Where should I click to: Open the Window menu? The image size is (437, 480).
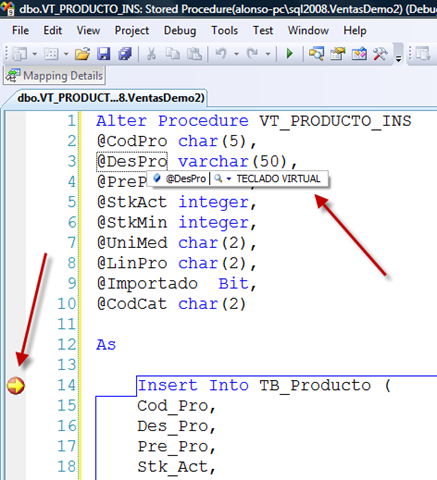pos(308,31)
